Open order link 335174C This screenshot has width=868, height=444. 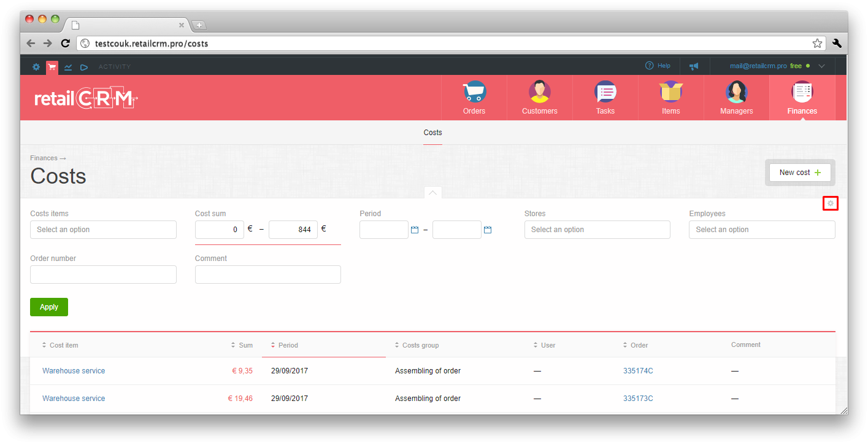[x=638, y=371]
